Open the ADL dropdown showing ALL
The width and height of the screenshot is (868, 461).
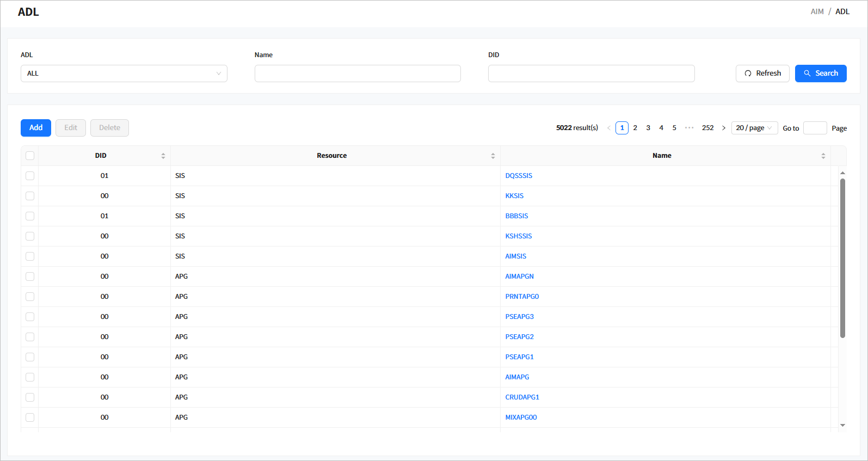pyautogui.click(x=124, y=73)
